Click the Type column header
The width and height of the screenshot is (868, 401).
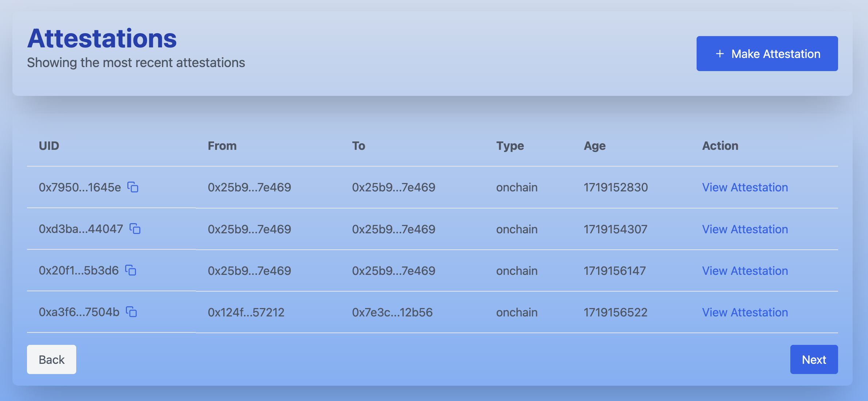510,146
